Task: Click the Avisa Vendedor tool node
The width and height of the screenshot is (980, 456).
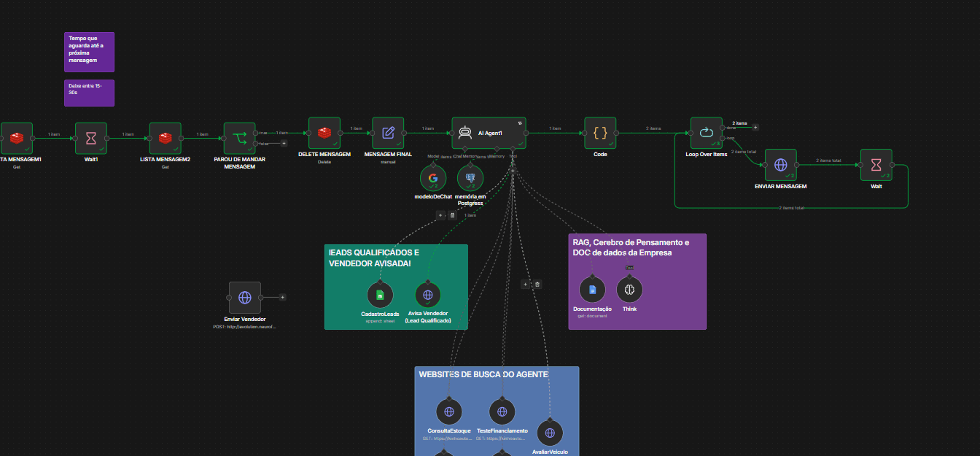Action: [x=428, y=295]
